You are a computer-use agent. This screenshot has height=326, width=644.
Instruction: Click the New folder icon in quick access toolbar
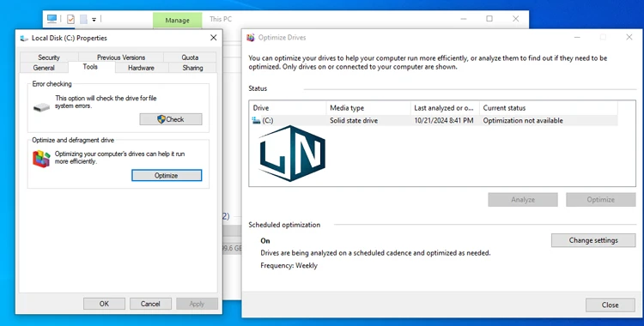pyautogui.click(x=83, y=19)
